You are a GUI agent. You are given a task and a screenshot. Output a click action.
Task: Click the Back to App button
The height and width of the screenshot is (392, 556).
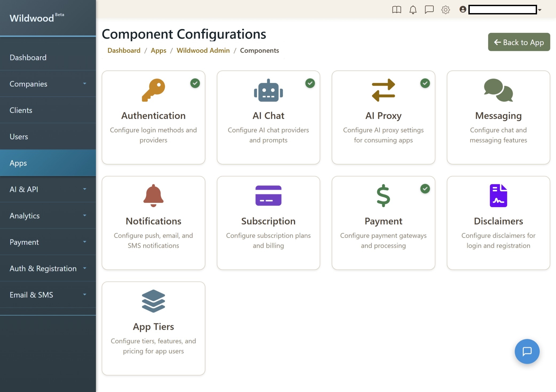519,42
